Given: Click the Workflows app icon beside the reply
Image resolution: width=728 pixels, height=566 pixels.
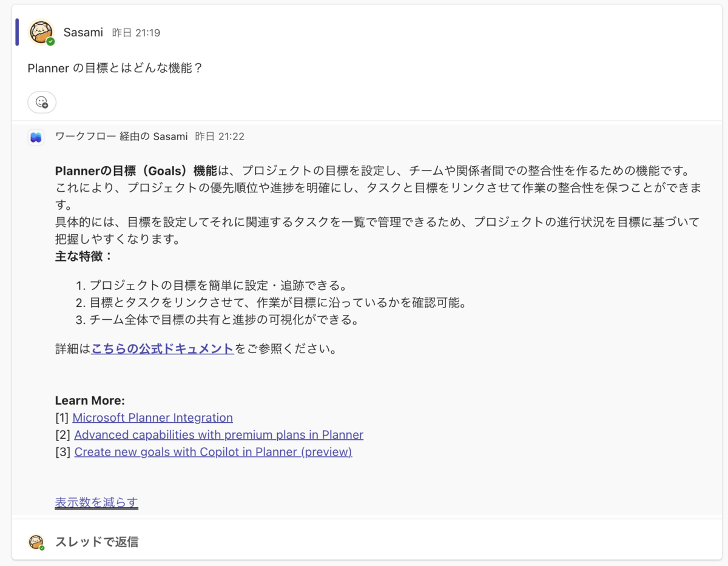Looking at the screenshot, I should click(36, 137).
